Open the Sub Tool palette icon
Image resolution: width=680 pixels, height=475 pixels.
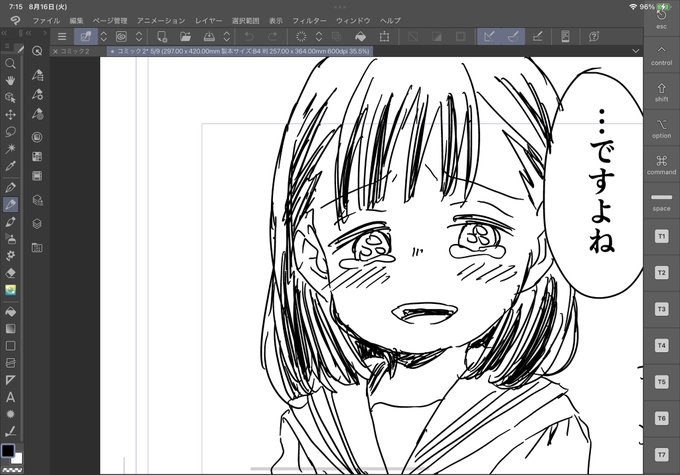click(x=37, y=75)
